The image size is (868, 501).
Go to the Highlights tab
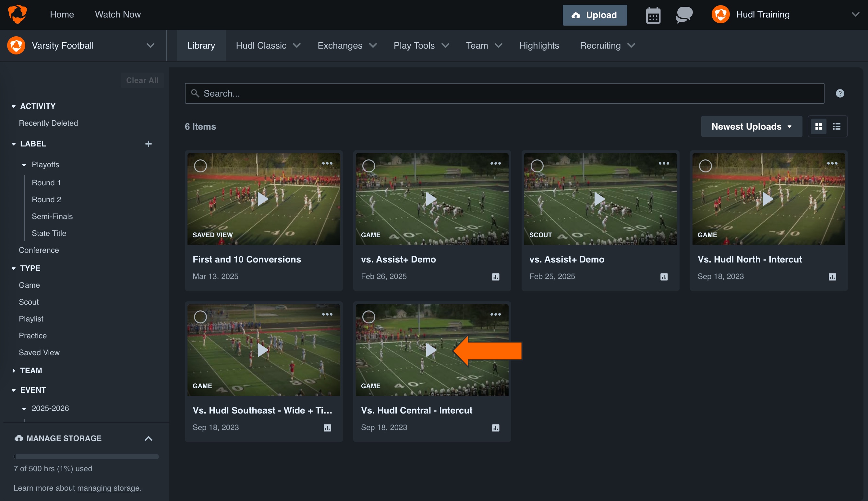point(539,45)
